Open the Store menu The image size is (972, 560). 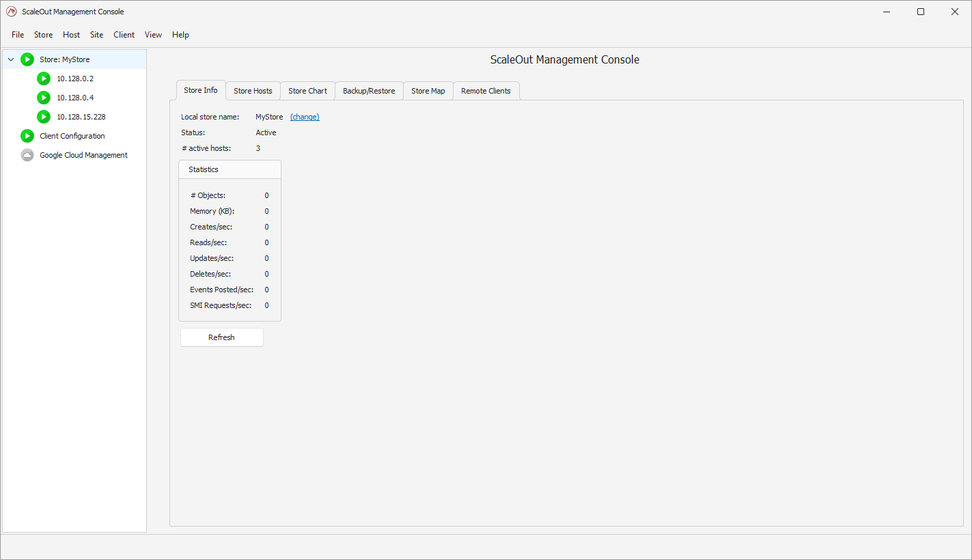pyautogui.click(x=43, y=35)
